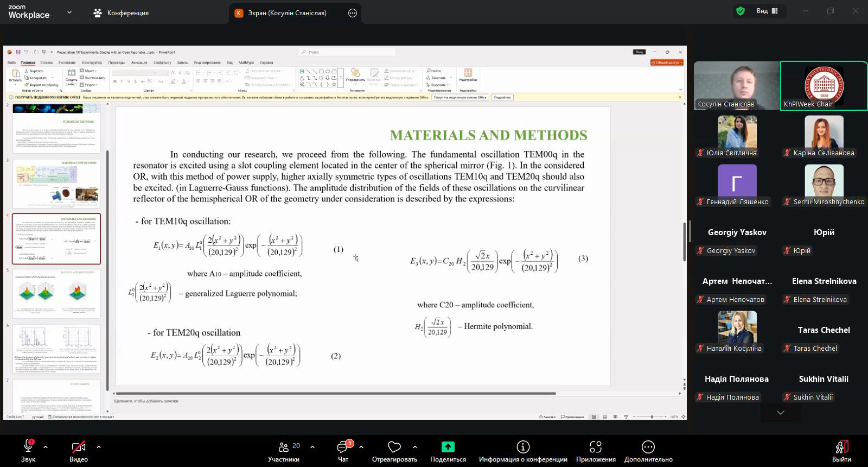
Task: Click the Вид view layout button
Action: click(767, 11)
